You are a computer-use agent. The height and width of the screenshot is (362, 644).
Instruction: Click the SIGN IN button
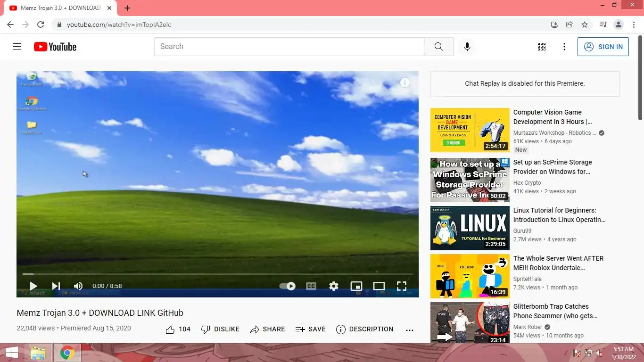click(603, 47)
